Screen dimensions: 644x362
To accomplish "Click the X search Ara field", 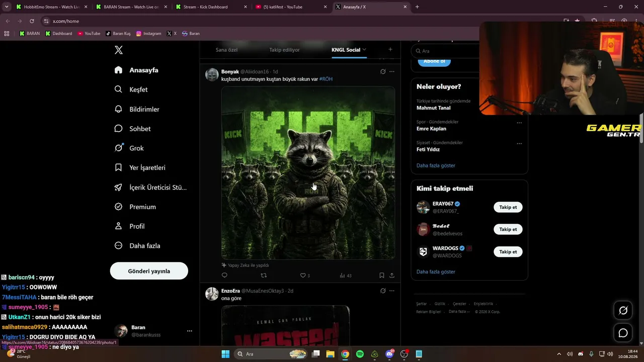I will (x=445, y=51).
